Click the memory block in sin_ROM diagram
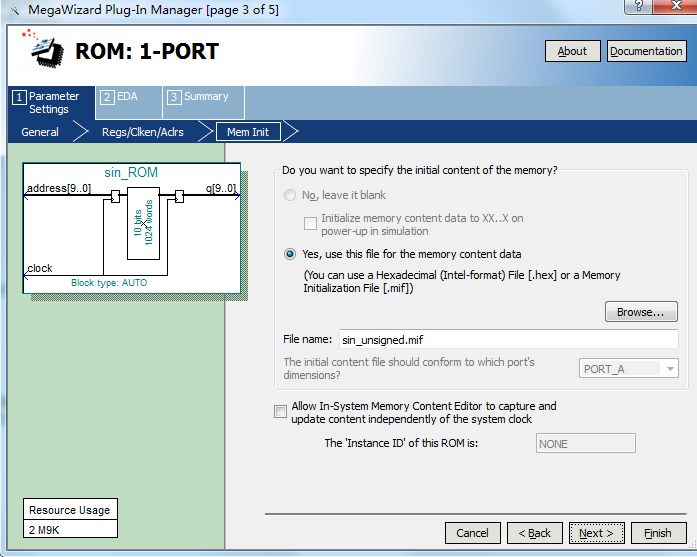The height and width of the screenshot is (557, 697). pos(143,223)
